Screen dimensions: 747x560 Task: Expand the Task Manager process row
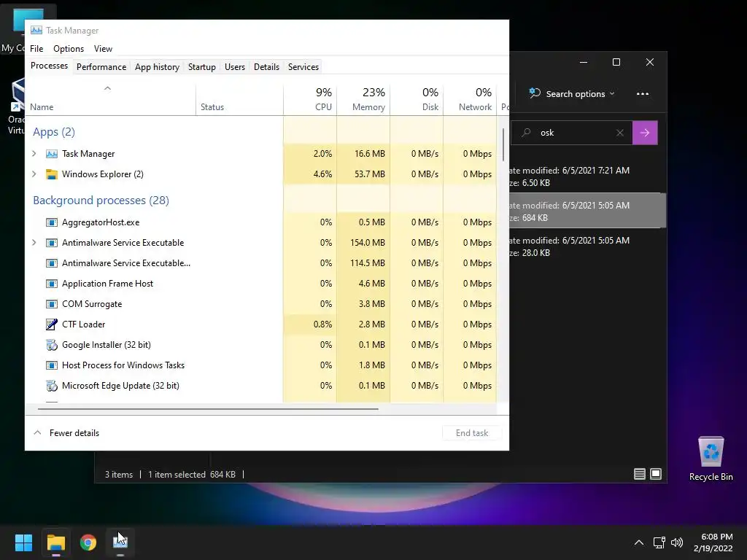click(34, 153)
